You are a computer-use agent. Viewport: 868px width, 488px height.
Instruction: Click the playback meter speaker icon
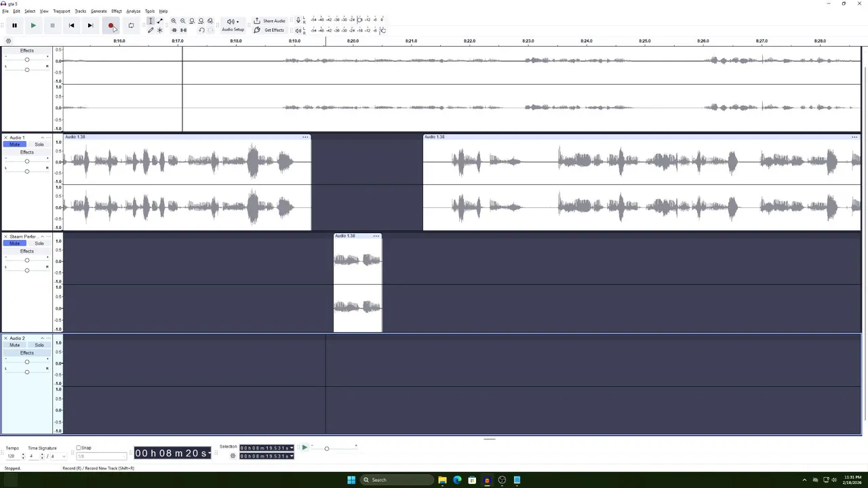pos(298,30)
